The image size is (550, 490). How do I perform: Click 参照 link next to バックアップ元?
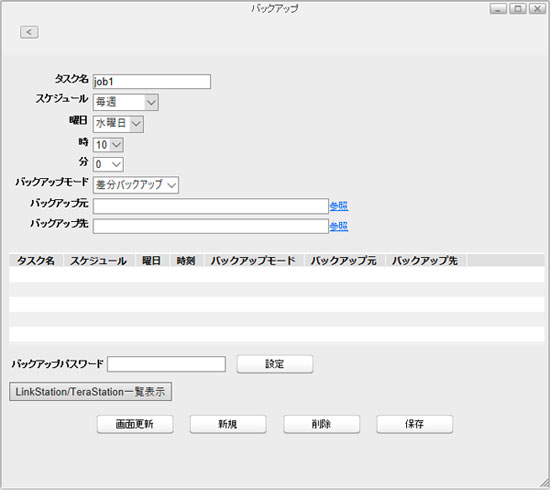339,206
